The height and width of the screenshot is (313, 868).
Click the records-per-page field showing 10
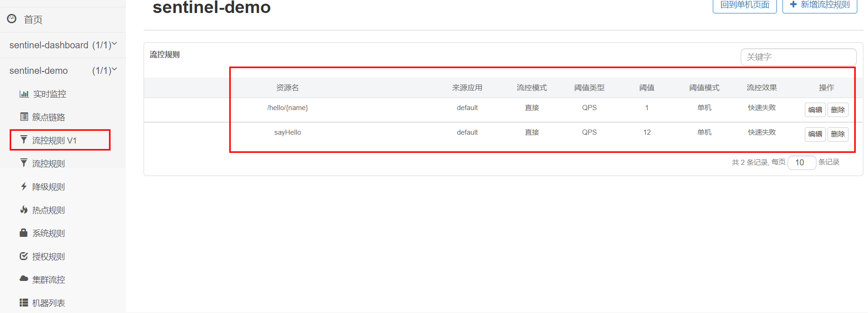coord(802,163)
